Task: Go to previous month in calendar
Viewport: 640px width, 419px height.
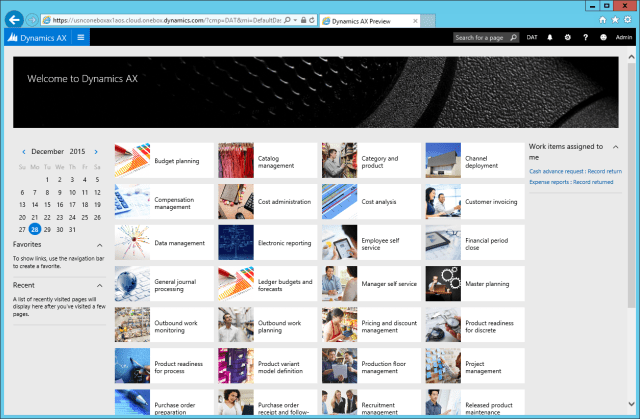Action: pos(24,152)
